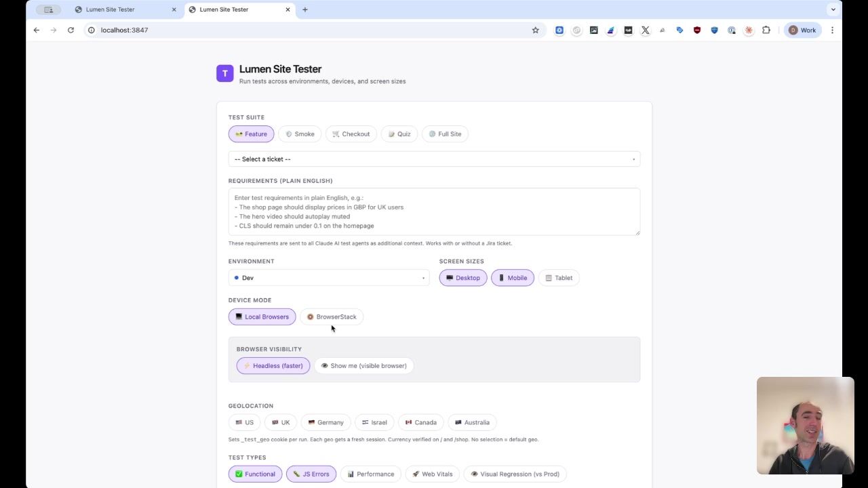868x488 pixels.
Task: Open the Extensions puzzle piece menu
Action: click(766, 30)
